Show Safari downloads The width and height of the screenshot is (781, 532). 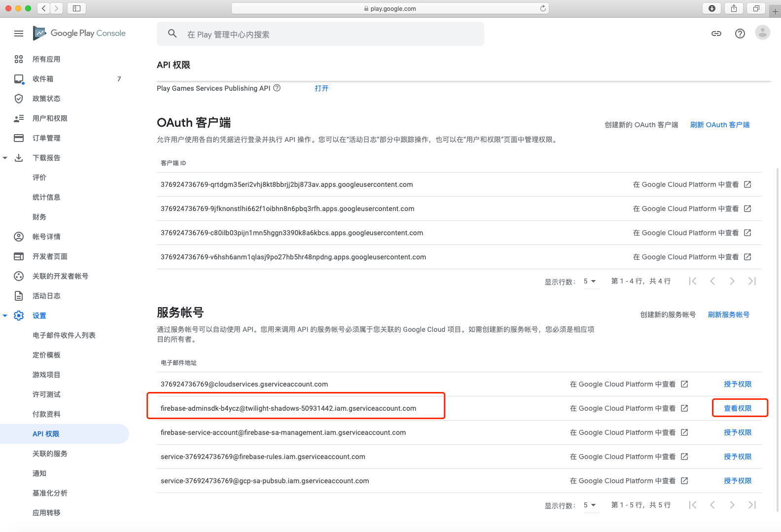point(712,8)
